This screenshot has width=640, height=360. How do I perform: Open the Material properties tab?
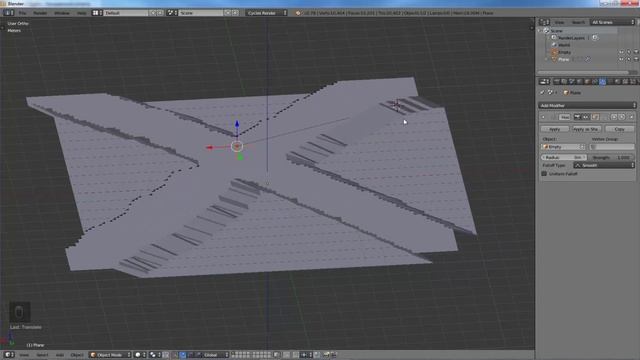click(618, 82)
